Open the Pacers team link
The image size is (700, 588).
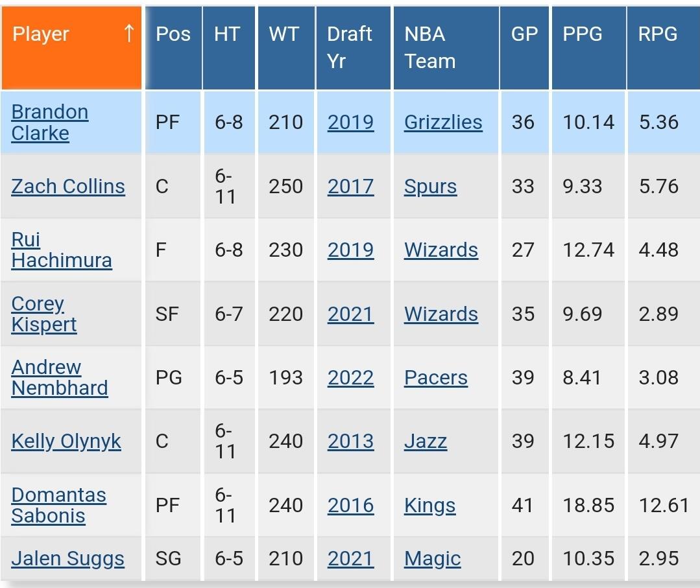[436, 378]
